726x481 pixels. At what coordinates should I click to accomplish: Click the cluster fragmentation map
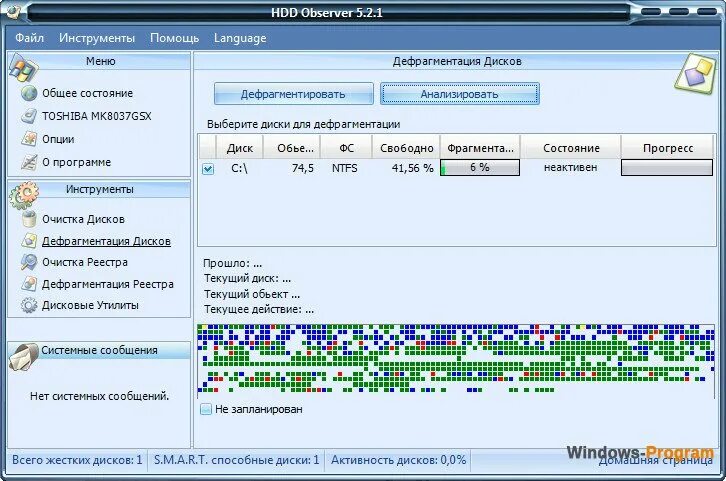(456, 359)
